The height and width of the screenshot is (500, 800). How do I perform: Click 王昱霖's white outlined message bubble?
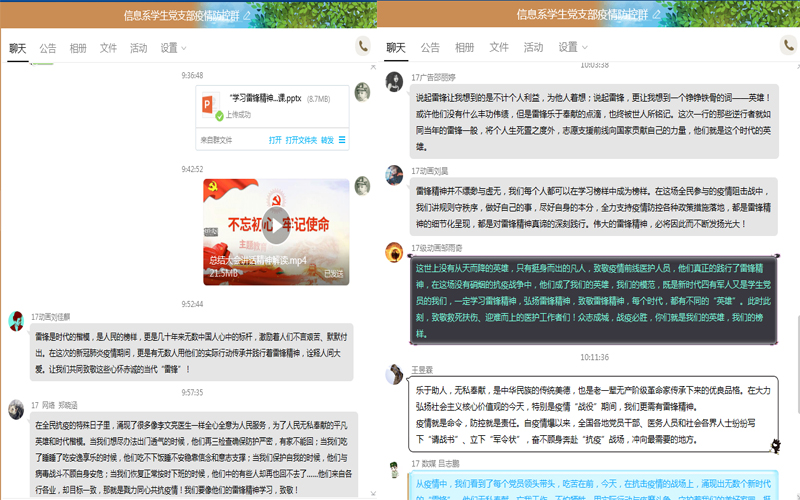tap(594, 414)
